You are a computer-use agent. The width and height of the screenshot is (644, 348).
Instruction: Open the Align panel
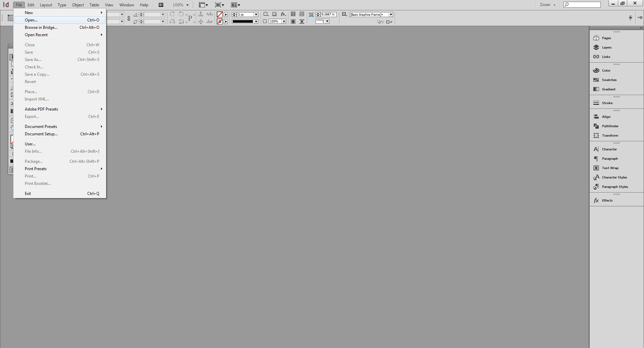coord(602,117)
